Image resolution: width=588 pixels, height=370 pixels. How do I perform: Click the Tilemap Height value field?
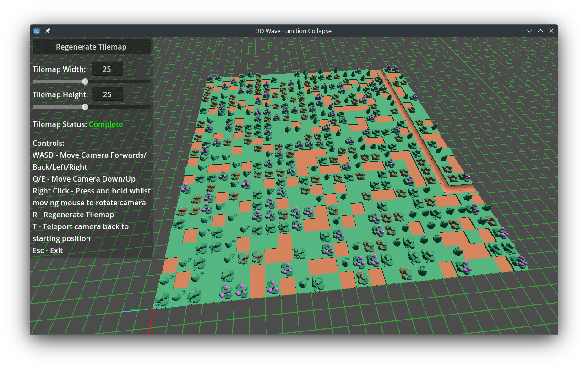click(108, 94)
